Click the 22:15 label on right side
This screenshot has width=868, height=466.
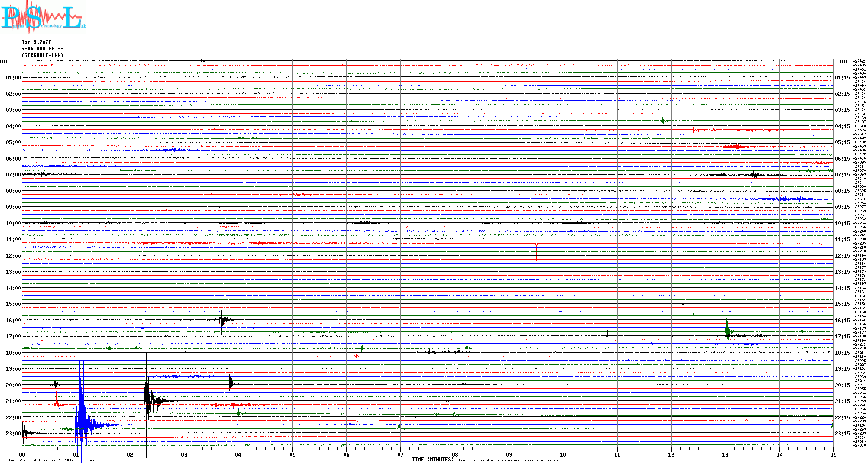pyautogui.click(x=842, y=418)
